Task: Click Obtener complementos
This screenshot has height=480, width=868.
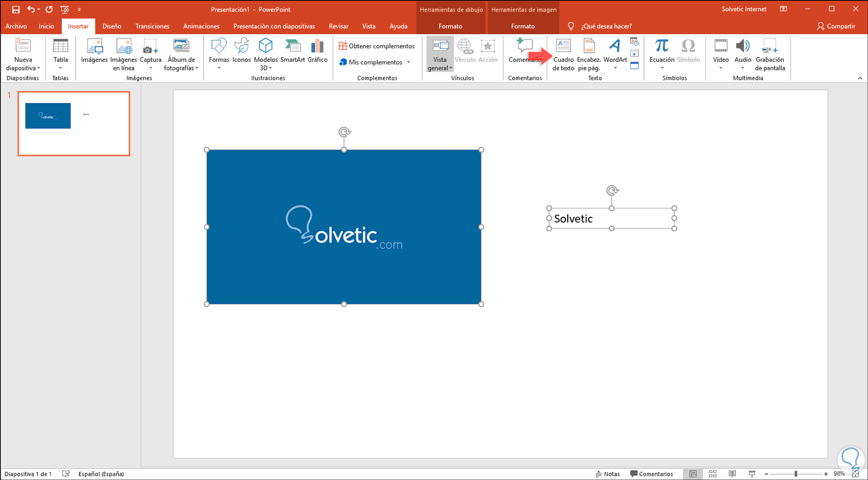Action: coord(377,46)
